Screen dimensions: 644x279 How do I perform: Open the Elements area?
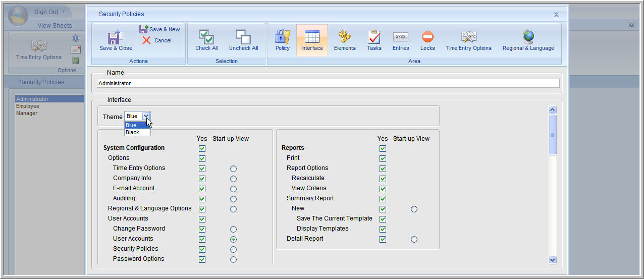click(x=345, y=40)
